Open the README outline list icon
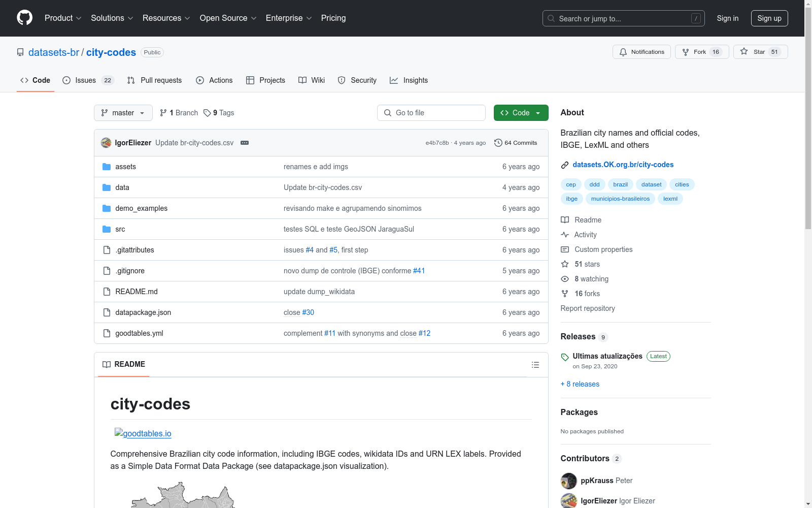Viewport: 812px width, 508px height. click(535, 365)
